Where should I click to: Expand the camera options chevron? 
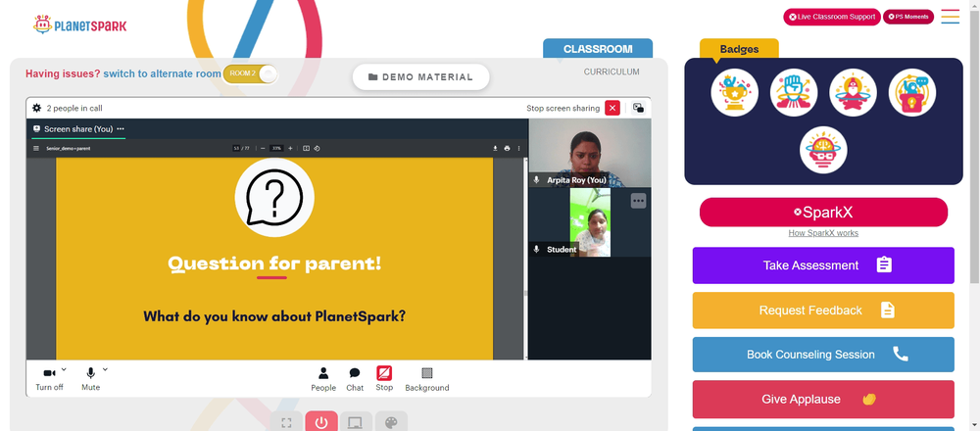[65, 369]
